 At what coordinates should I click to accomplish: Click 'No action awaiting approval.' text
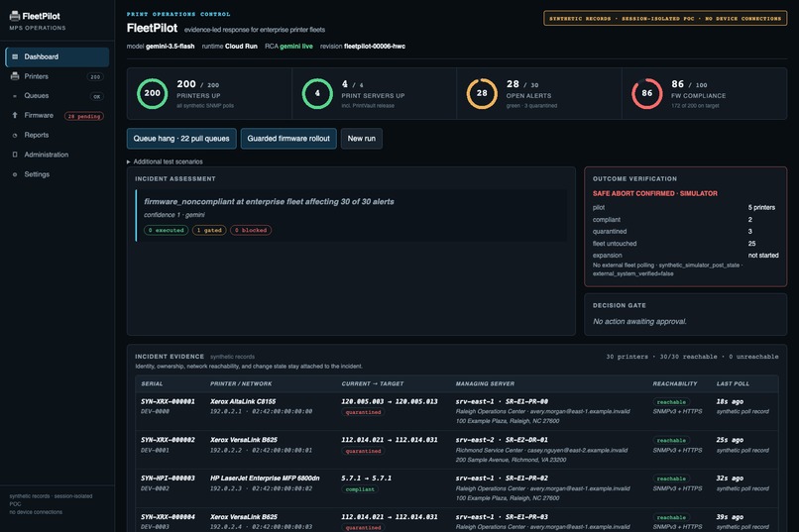click(x=639, y=321)
